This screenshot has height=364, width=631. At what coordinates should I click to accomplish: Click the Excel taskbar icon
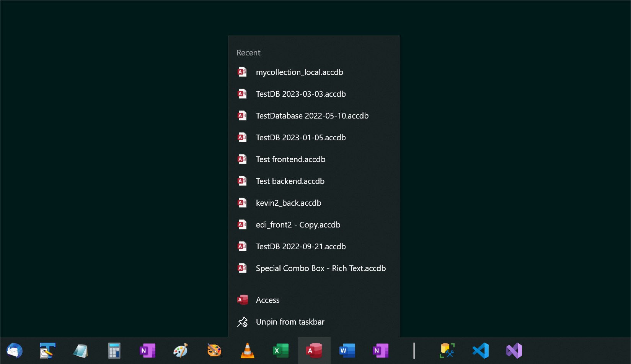280,350
